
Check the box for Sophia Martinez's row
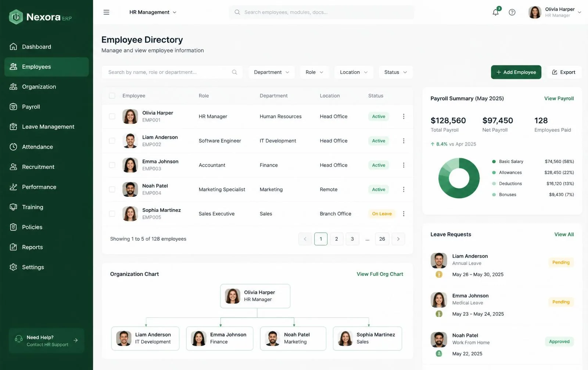tap(112, 214)
